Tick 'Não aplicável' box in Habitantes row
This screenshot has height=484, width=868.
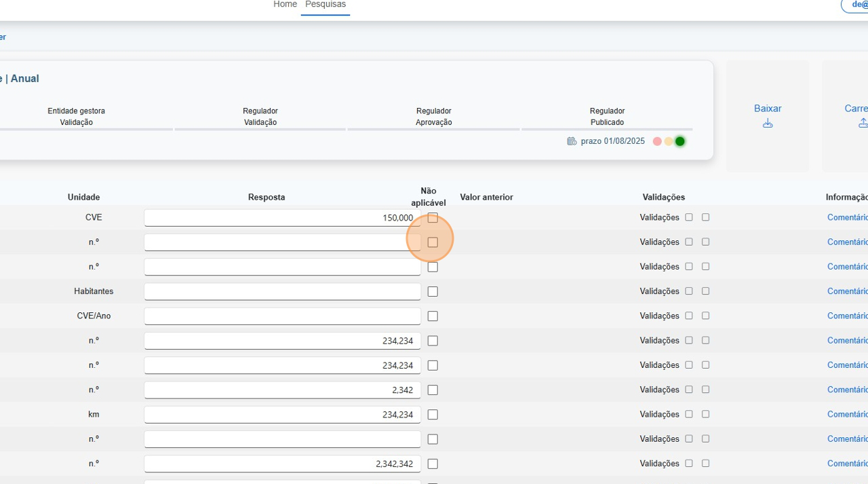[x=433, y=292]
